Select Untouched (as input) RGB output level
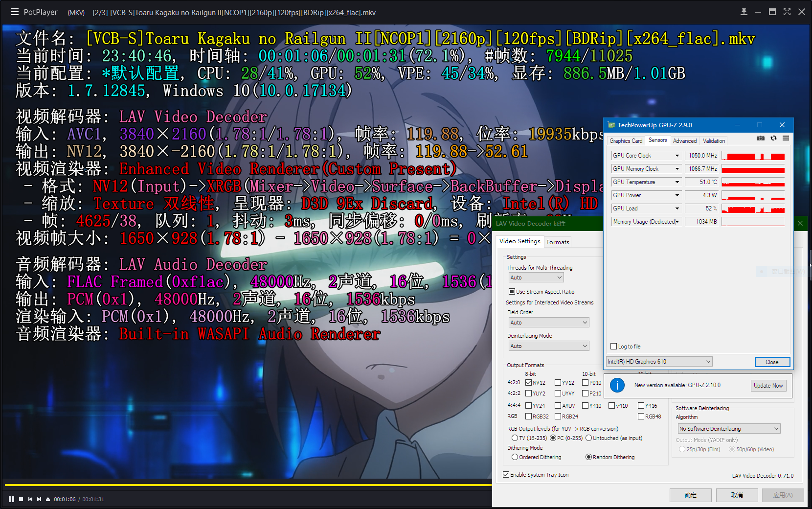Image resolution: width=812 pixels, height=509 pixels. [589, 438]
